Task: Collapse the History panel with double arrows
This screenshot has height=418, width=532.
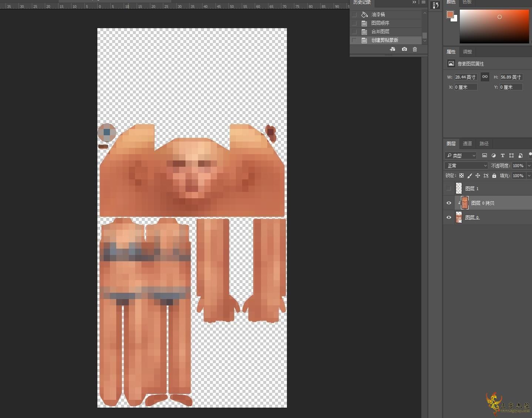Action: pos(414,2)
